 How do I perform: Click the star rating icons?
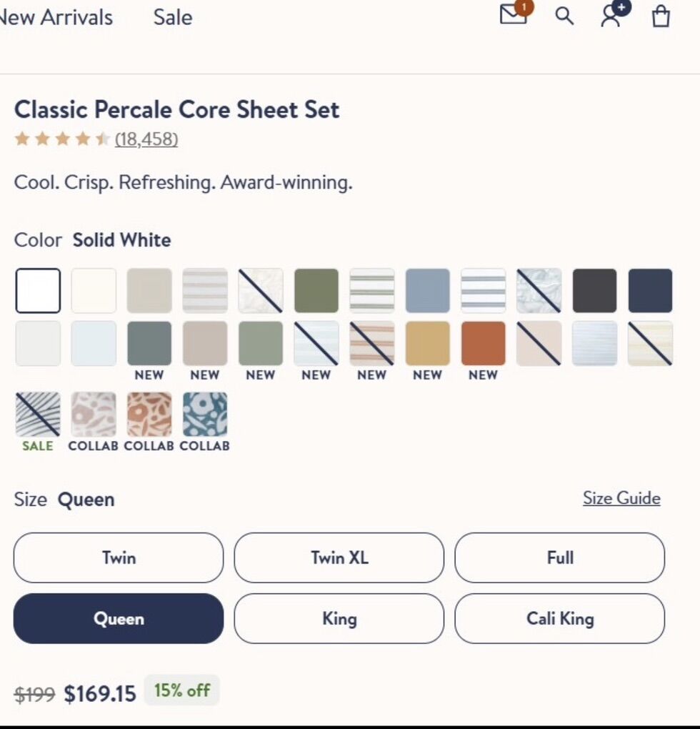(62, 139)
